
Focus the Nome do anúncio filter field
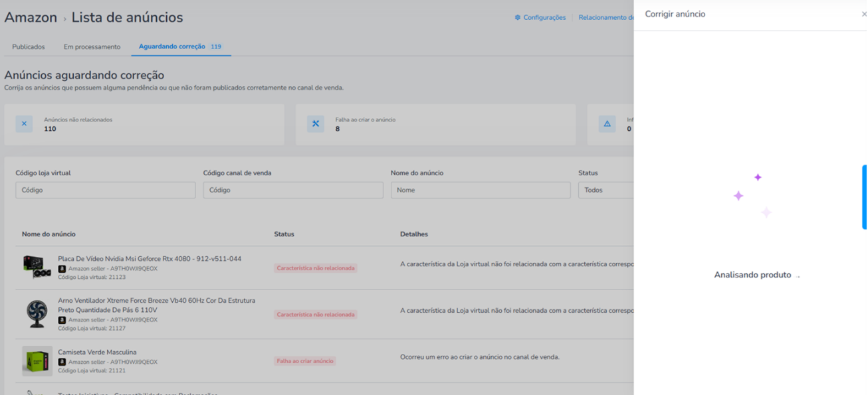(481, 190)
